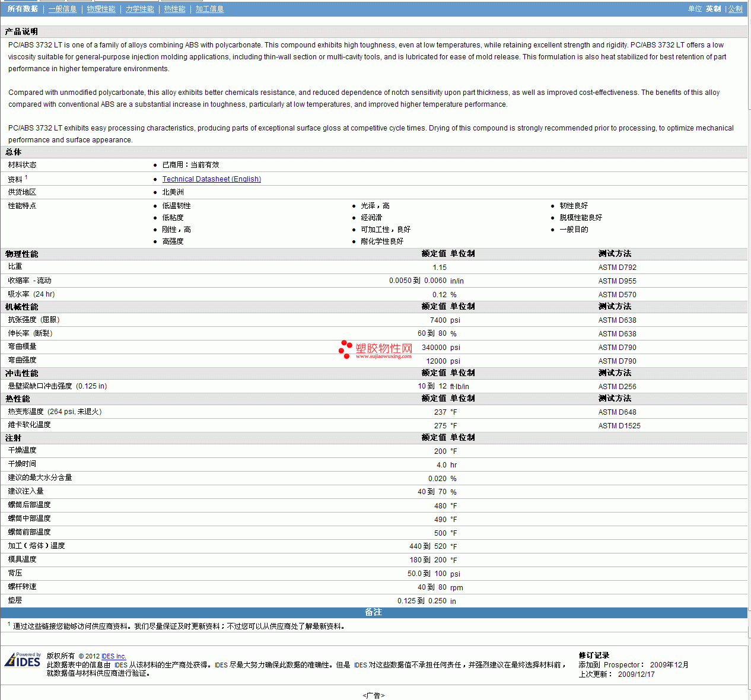Select the ASTM D570 test method
The image size is (751, 700).
click(x=618, y=295)
